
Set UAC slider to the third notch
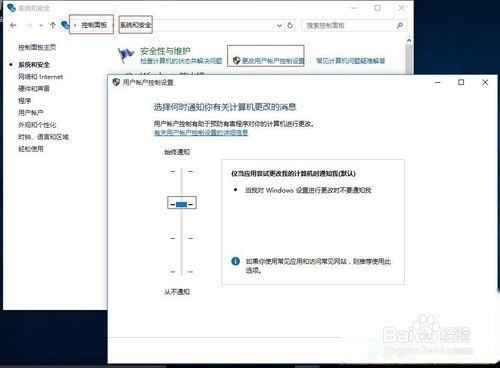coord(182,238)
